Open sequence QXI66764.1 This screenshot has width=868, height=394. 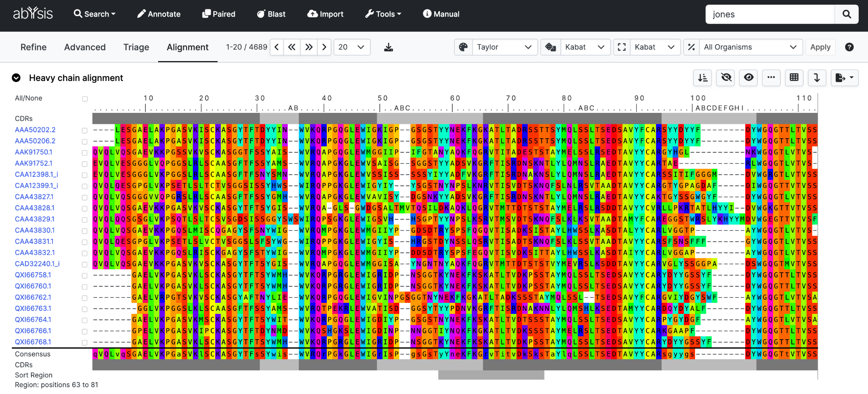click(33, 319)
